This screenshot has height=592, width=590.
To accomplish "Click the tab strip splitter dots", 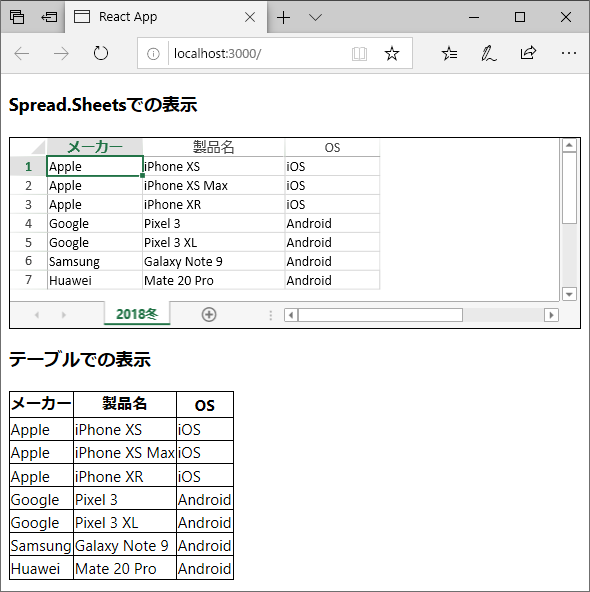I will coord(271,315).
